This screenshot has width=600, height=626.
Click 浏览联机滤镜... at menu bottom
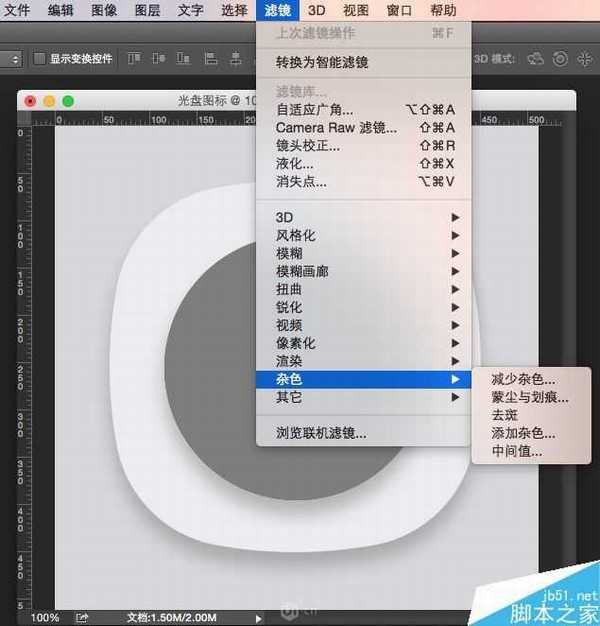click(321, 433)
